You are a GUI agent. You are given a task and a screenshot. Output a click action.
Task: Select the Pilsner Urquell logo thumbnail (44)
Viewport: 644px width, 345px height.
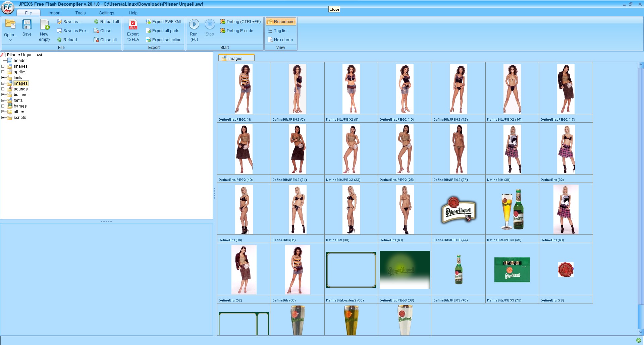[x=459, y=210]
